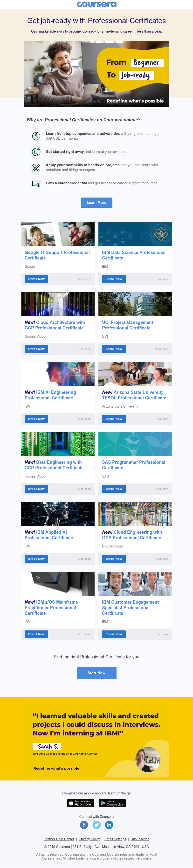Click the '1 course' count label
This screenshot has height=868, width=193.
[162, 634]
